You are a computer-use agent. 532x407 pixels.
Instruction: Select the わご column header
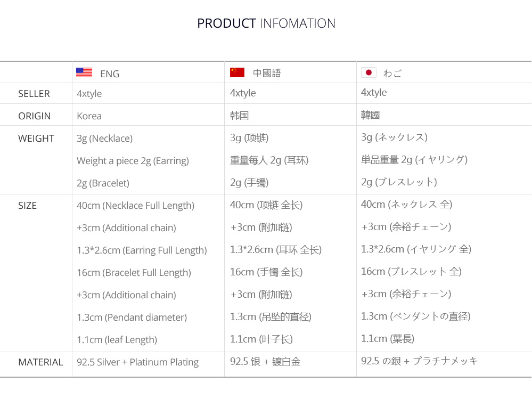[x=392, y=73]
